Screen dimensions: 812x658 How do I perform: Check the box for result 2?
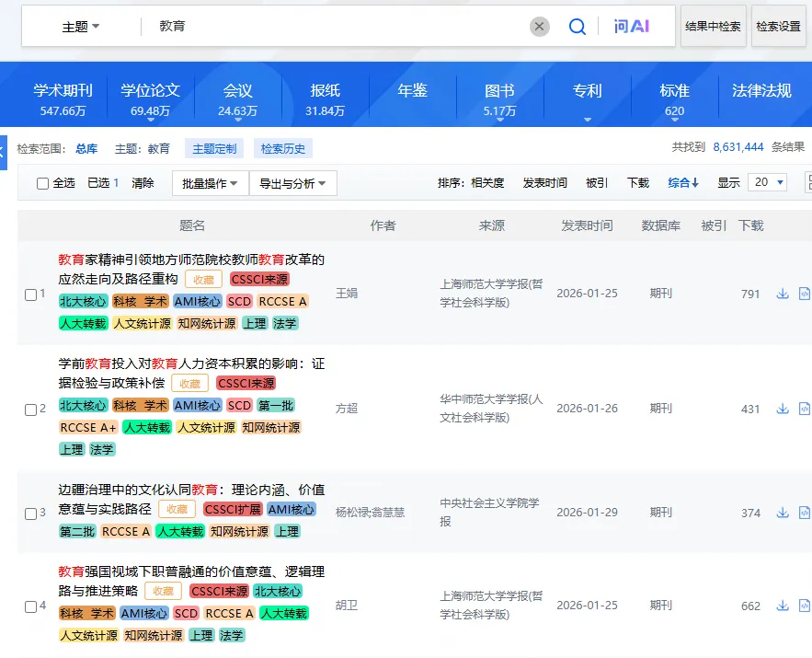coord(30,410)
